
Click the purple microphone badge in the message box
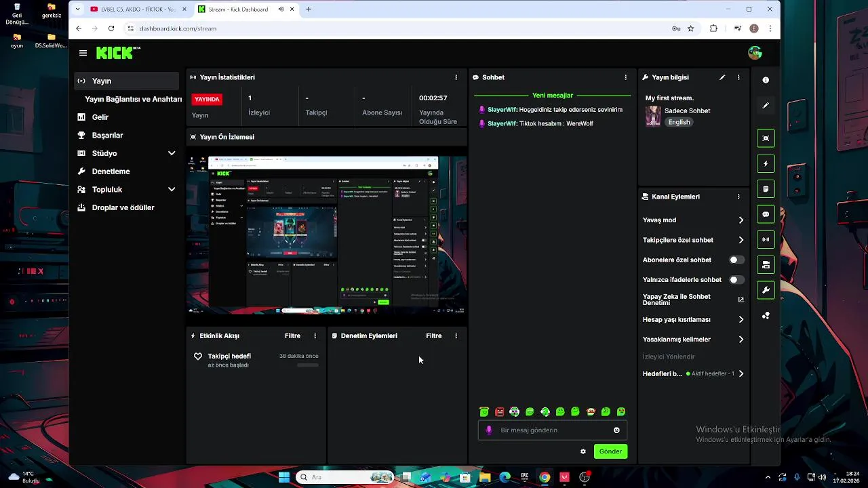click(489, 430)
